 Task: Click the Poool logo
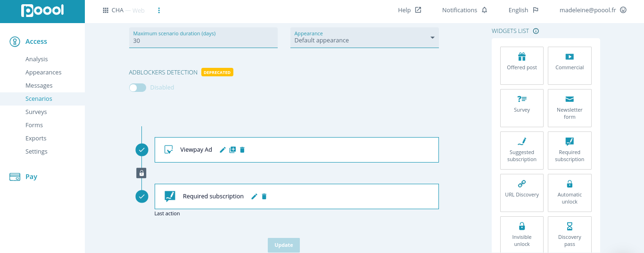click(42, 10)
